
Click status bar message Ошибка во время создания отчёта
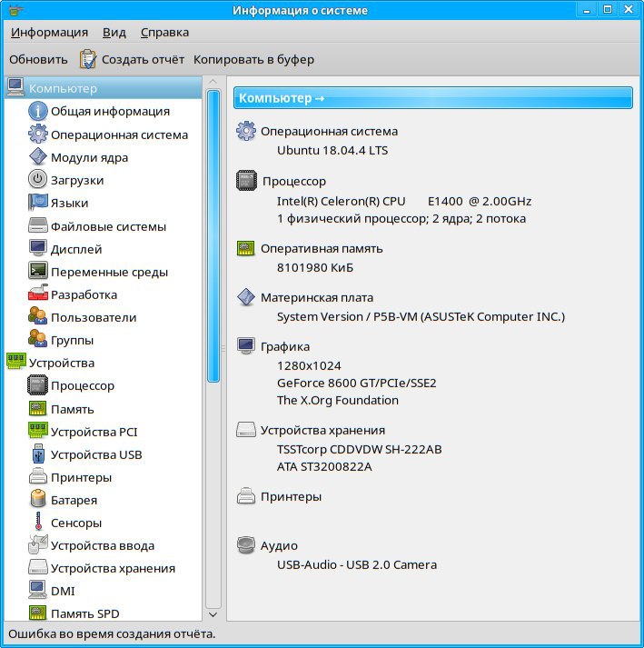112,634
